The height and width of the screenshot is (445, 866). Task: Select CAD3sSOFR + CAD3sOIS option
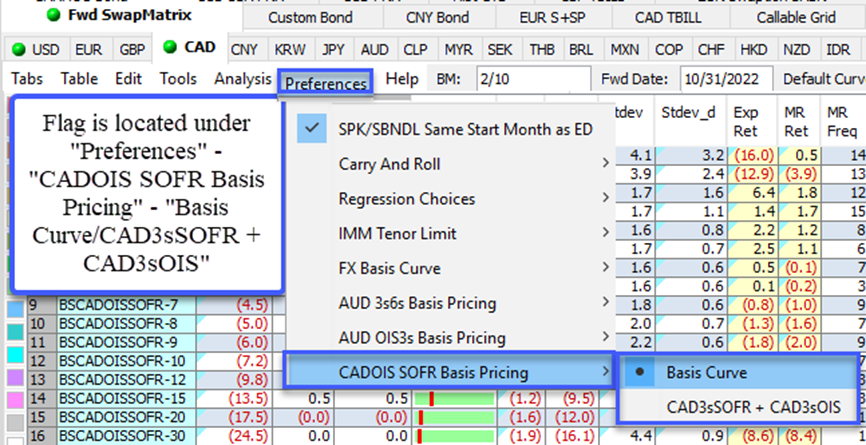739,407
